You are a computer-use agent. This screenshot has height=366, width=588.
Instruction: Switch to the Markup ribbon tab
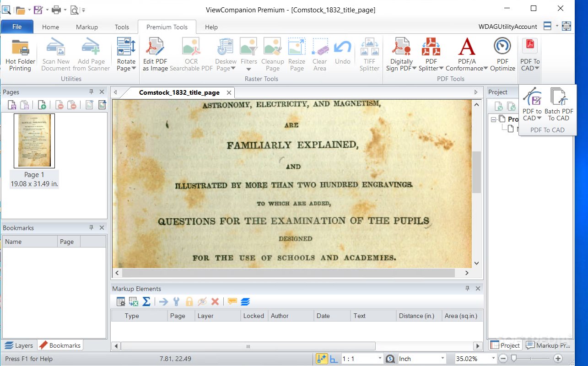click(x=87, y=27)
